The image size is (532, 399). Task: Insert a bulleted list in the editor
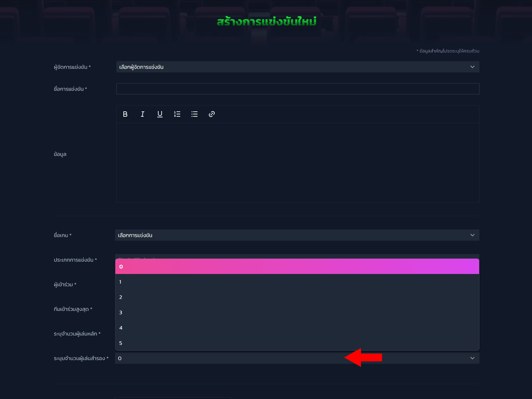[195, 114]
